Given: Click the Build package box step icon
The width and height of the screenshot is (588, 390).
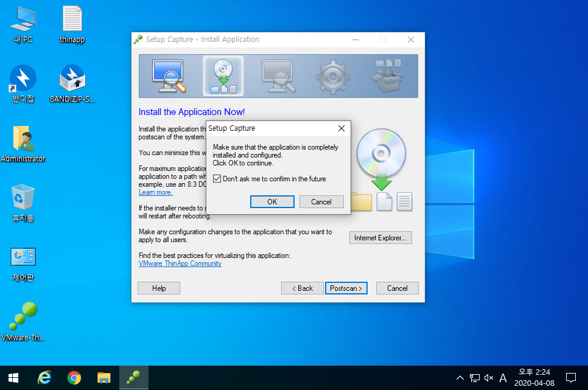Looking at the screenshot, I should (x=388, y=76).
